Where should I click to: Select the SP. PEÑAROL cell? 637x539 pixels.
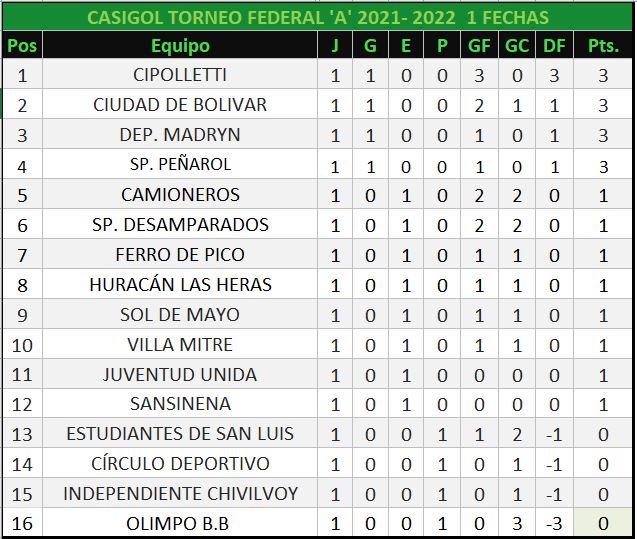(180, 165)
